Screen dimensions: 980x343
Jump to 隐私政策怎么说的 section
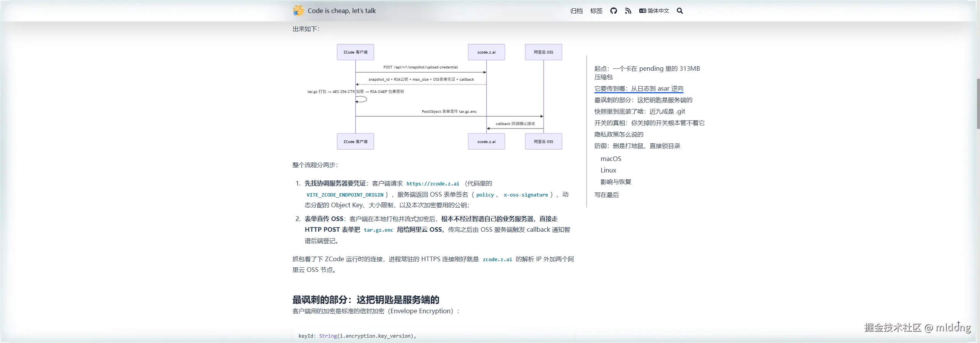coord(619,134)
